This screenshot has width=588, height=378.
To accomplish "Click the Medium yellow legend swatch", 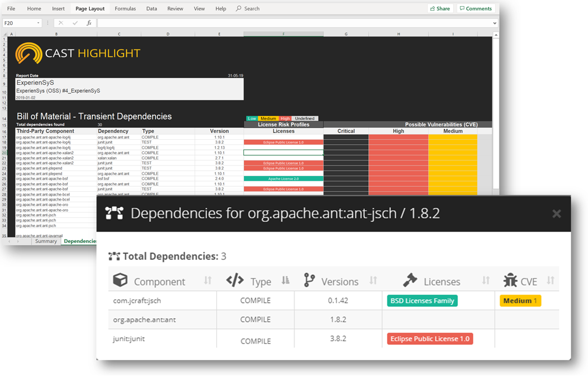I will tap(268, 119).
